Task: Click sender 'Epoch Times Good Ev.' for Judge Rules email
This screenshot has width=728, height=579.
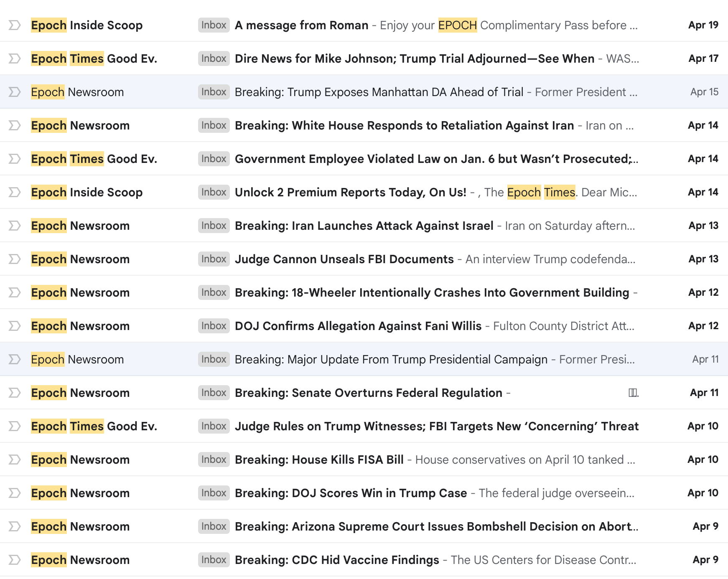Action: (94, 426)
